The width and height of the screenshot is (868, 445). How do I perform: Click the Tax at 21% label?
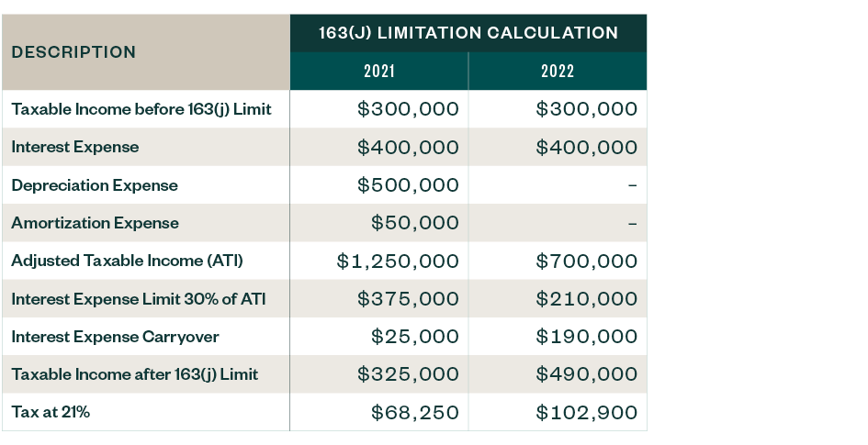tap(51, 412)
